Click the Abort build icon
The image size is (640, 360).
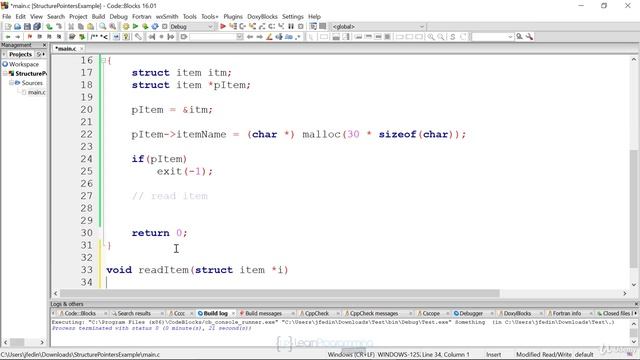(x=164, y=27)
